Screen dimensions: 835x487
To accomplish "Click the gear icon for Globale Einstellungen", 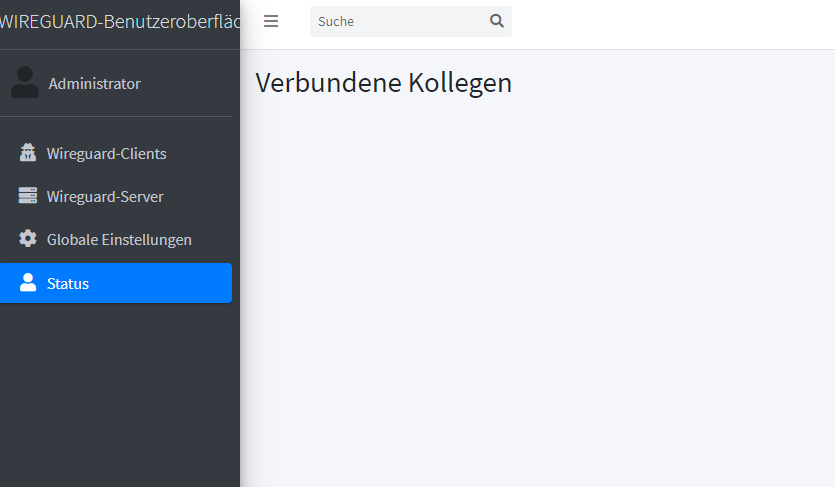I will coord(28,238).
